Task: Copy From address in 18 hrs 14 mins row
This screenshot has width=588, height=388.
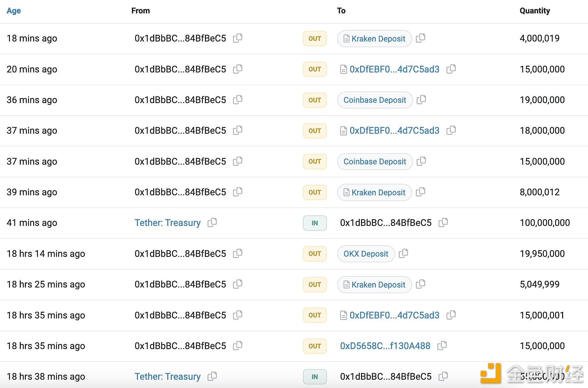Action: pos(237,253)
